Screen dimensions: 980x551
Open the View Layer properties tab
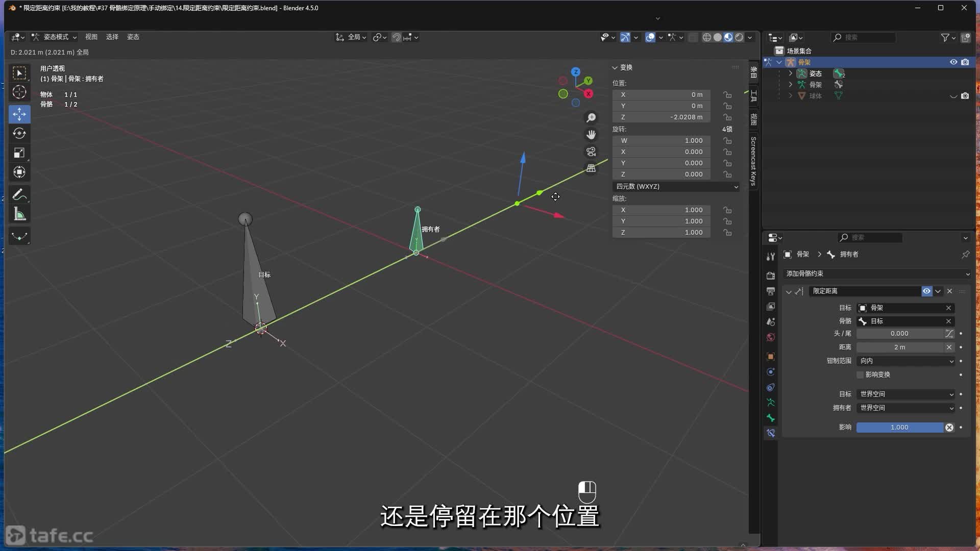771,306
